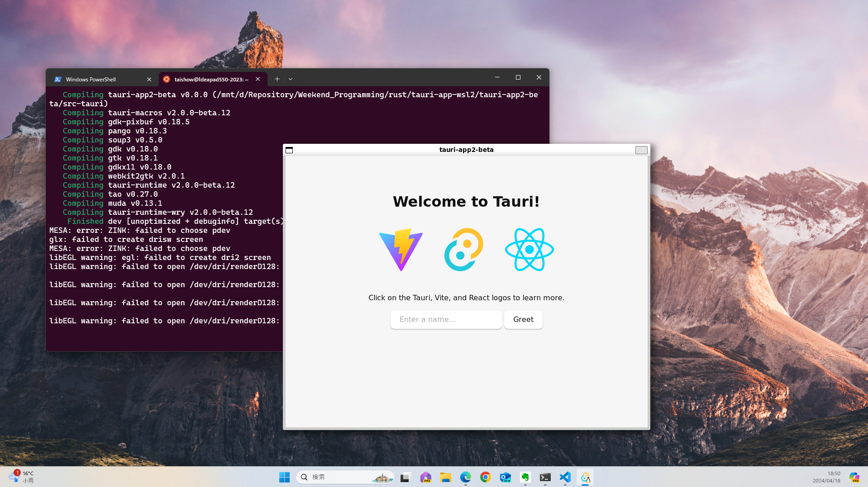Click the 'Compiling tauri-macros v2.0.0-beta.12' line
The width and height of the screenshot is (868, 487).
coord(146,113)
